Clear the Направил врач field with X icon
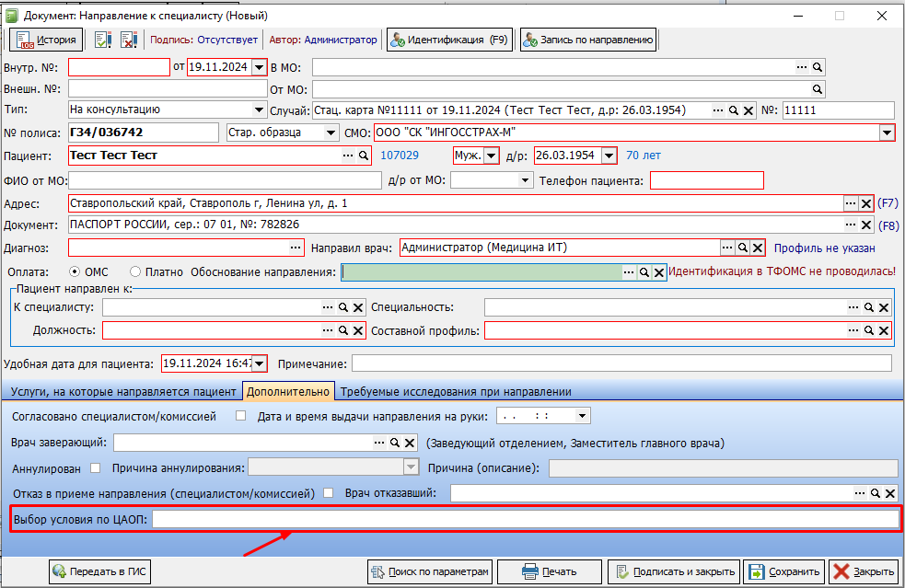The height and width of the screenshot is (588, 905). [757, 248]
